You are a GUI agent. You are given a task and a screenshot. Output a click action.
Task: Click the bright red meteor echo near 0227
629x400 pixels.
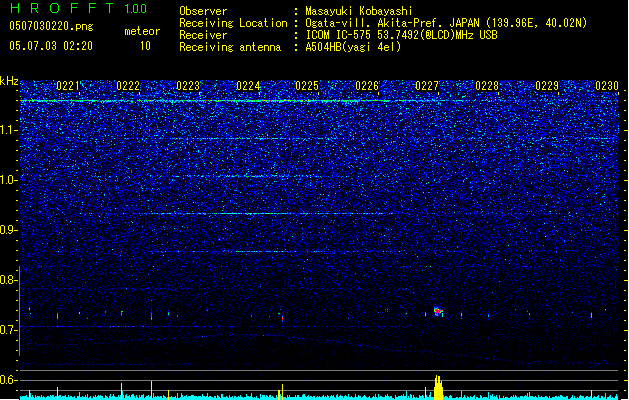tap(438, 311)
